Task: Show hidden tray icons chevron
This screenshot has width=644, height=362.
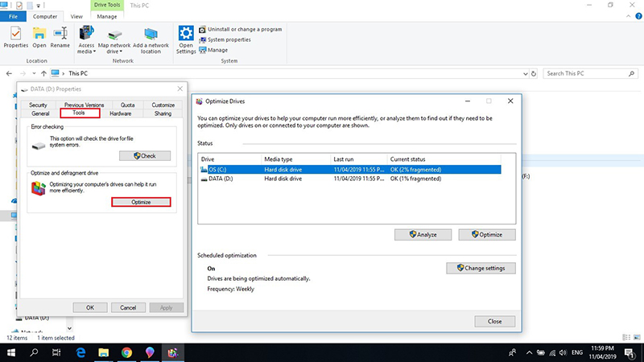Action: point(529,352)
